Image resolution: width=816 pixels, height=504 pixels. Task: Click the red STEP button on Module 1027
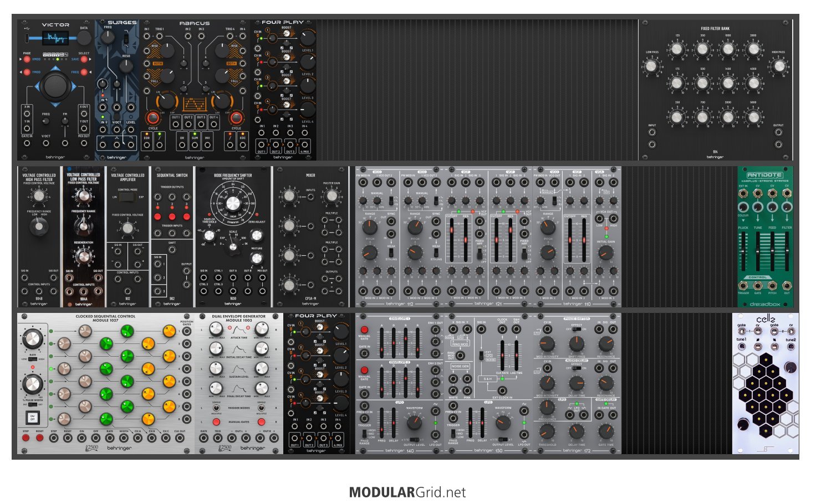(25, 438)
